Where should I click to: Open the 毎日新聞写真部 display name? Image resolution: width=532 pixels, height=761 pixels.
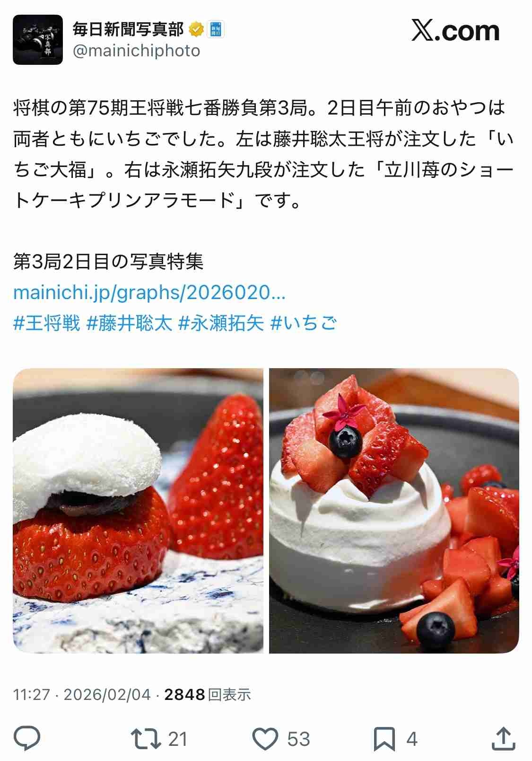(x=128, y=29)
